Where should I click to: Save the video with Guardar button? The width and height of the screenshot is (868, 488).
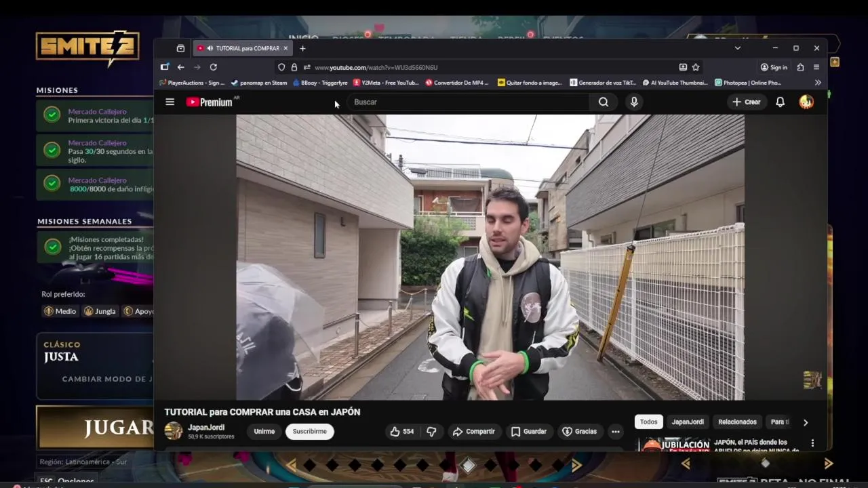coord(529,432)
